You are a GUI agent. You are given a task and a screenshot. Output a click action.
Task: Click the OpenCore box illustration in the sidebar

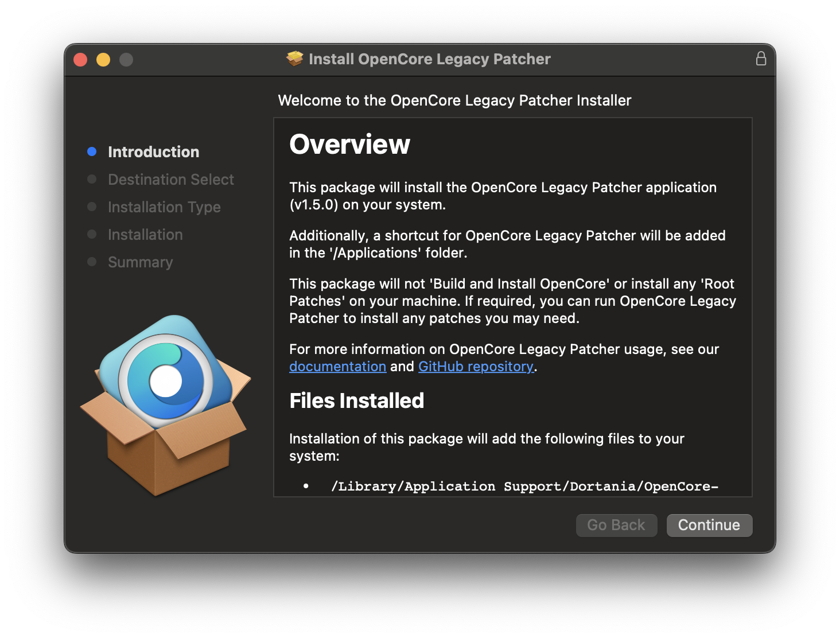[165, 404]
